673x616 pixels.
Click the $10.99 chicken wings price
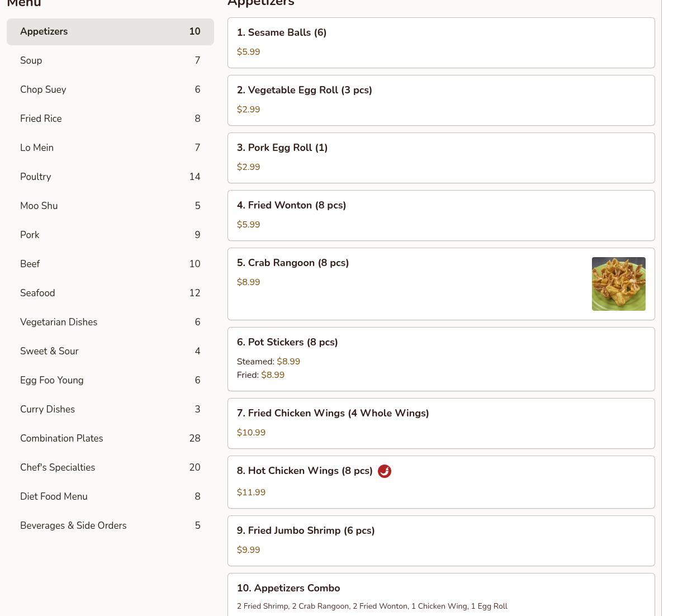[x=251, y=433]
